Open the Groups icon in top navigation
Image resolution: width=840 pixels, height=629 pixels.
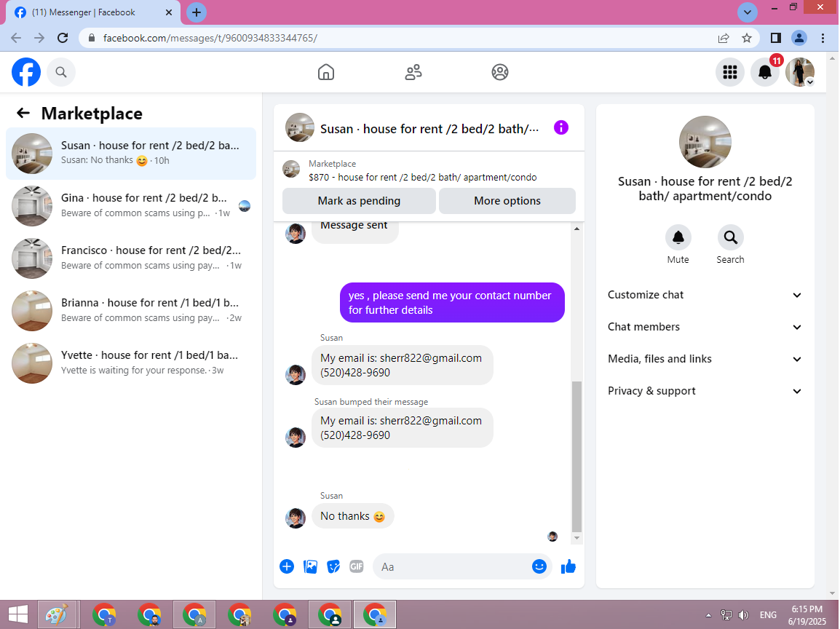(500, 72)
